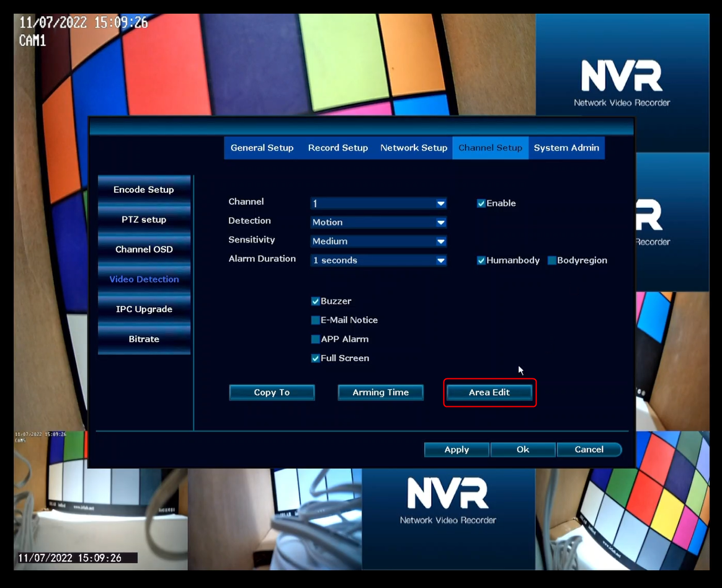Select Bitrate in the sidebar
Screen dimensions: 722x588
click(x=144, y=339)
